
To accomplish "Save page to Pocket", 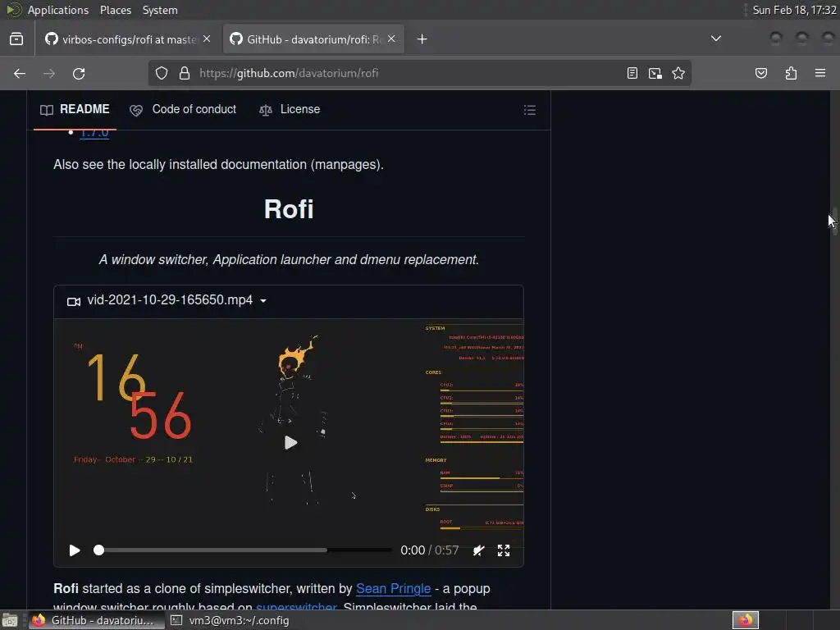I will tap(761, 73).
